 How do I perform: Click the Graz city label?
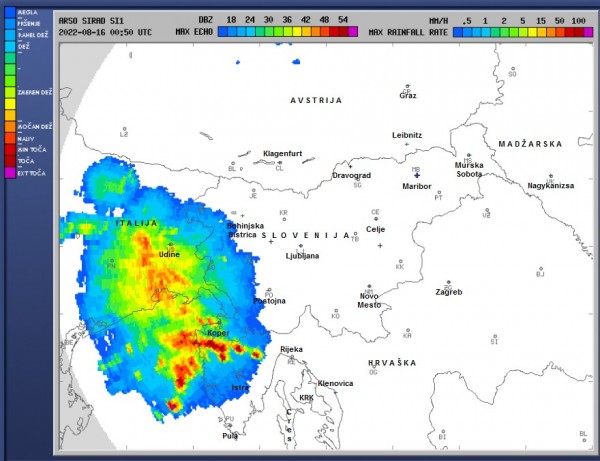pos(408,96)
